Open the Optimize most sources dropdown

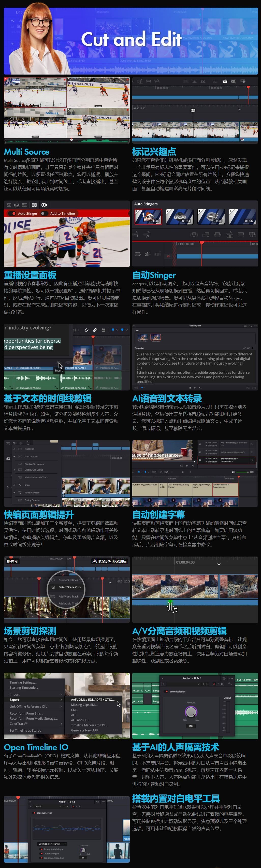[52, 844]
